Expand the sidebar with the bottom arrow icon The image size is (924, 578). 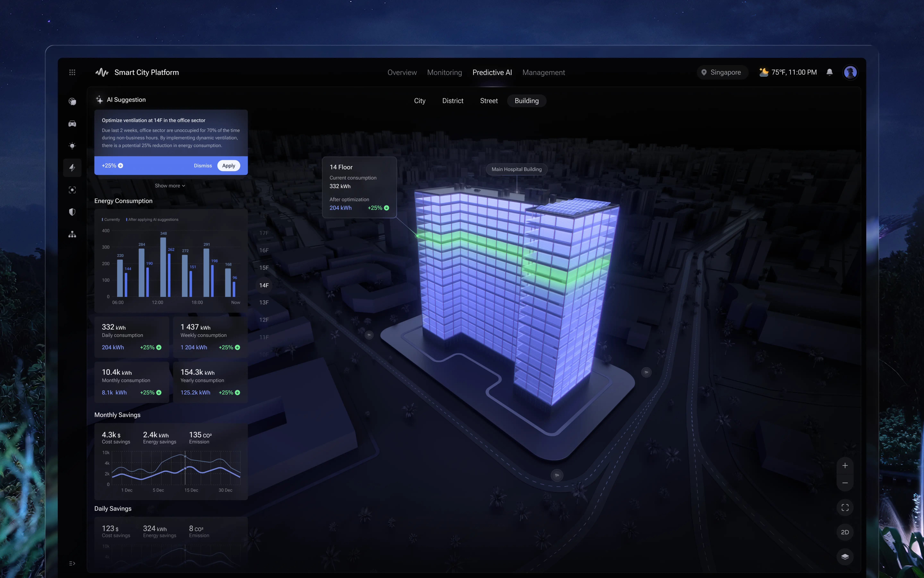[72, 564]
